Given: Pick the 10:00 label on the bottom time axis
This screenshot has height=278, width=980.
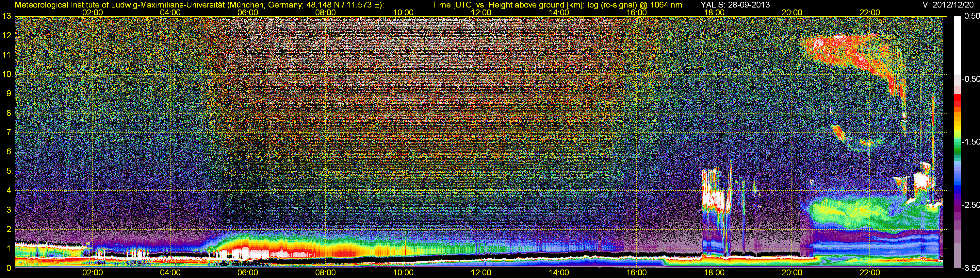Looking at the screenshot, I should point(403,273).
